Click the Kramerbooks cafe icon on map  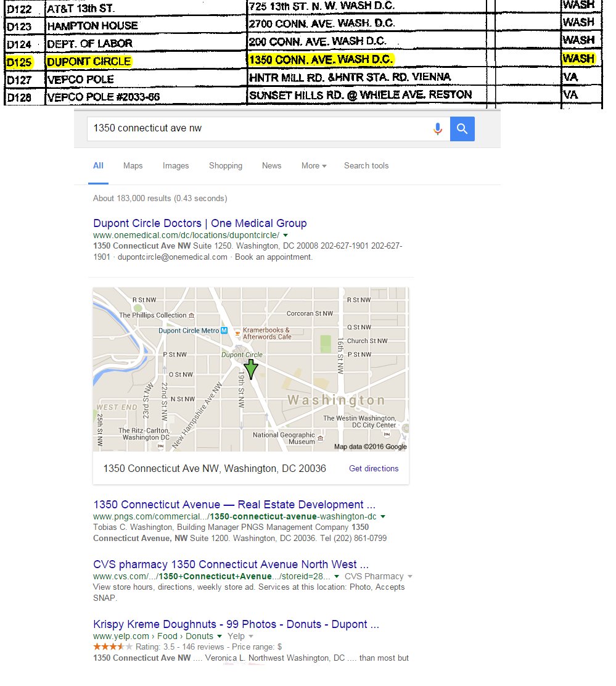[238, 333]
